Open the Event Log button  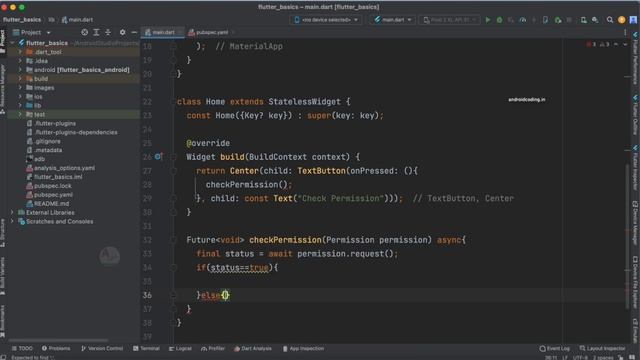coord(554,349)
